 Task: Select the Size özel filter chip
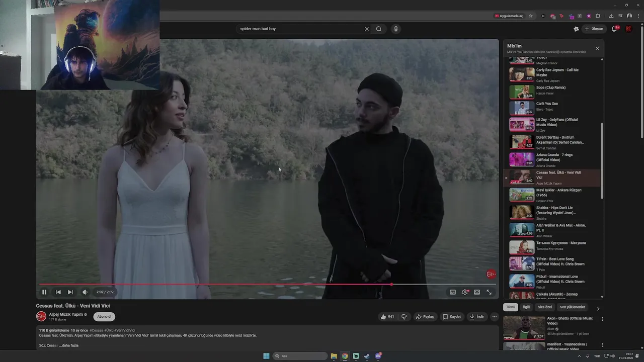click(545, 307)
